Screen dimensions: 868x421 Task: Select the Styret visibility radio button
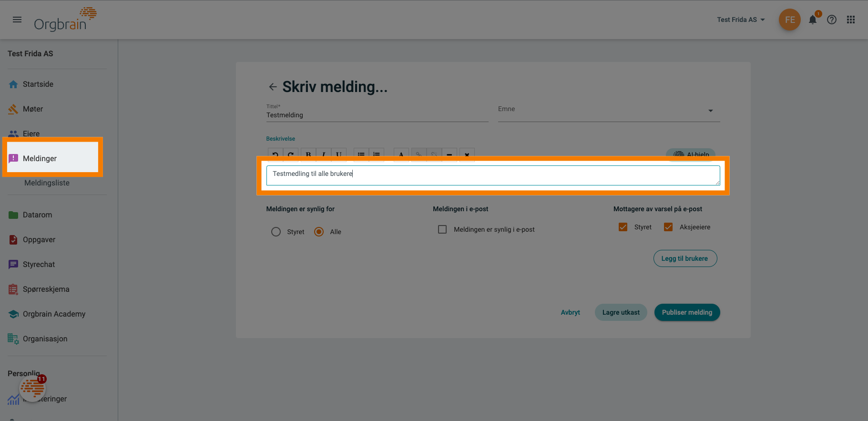(276, 232)
